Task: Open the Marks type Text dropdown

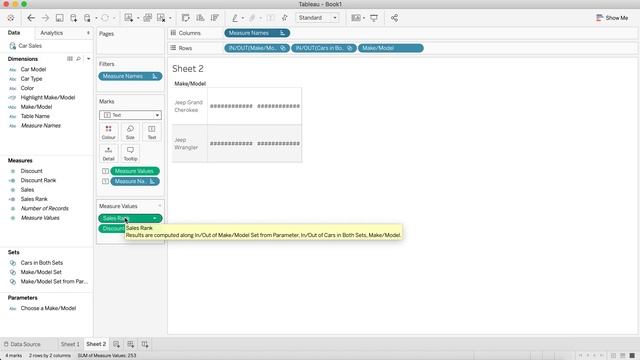Action: pyautogui.click(x=130, y=115)
